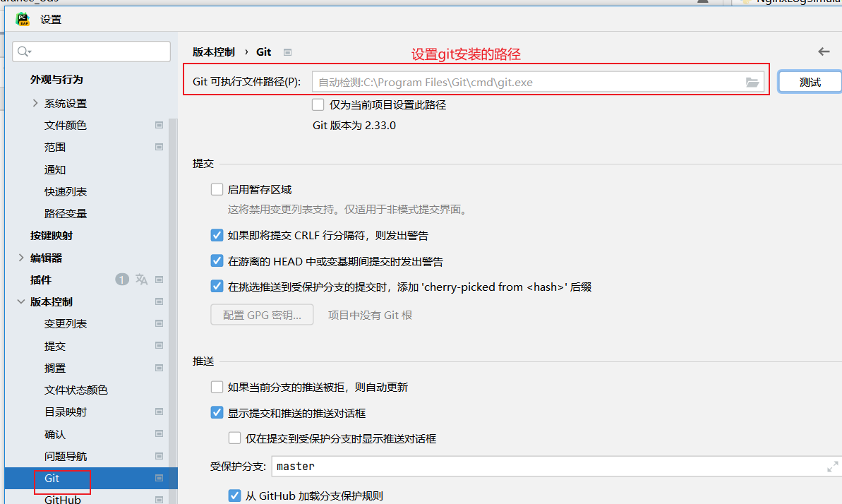This screenshot has height=504, width=842.
Task: Open 目录映射 settings item
Action: click(x=65, y=412)
